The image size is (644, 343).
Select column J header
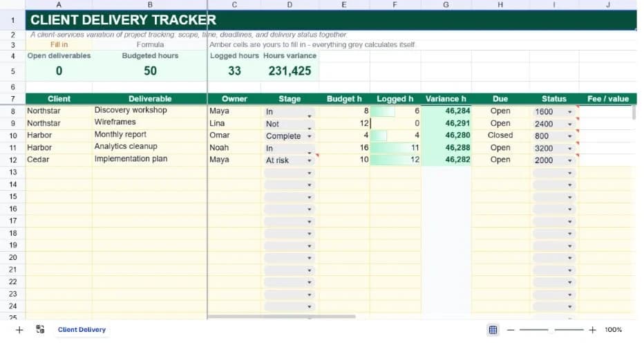tap(608, 5)
